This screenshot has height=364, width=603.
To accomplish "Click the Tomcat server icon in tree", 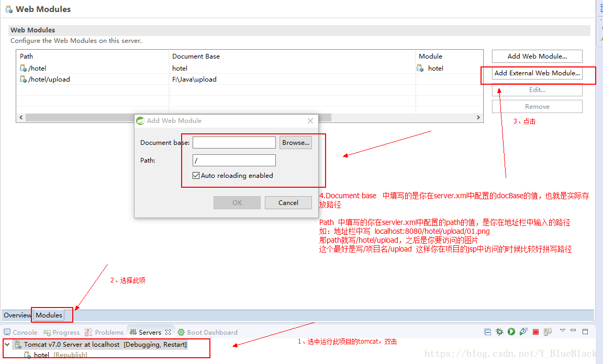I will click(x=18, y=345).
